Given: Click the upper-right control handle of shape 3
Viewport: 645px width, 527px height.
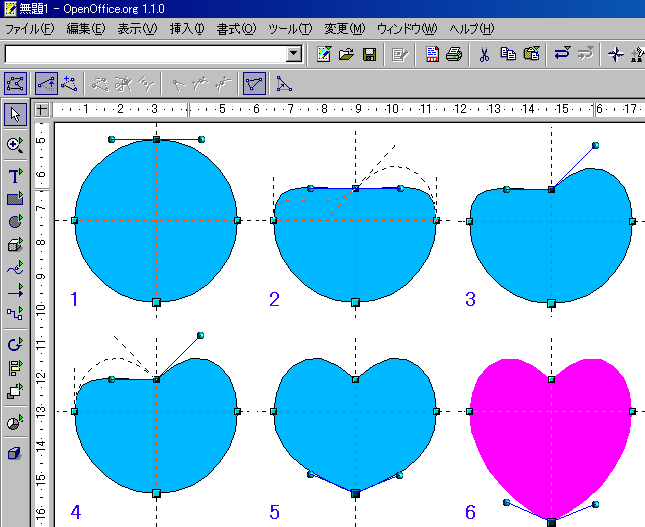Looking at the screenshot, I should [595, 145].
